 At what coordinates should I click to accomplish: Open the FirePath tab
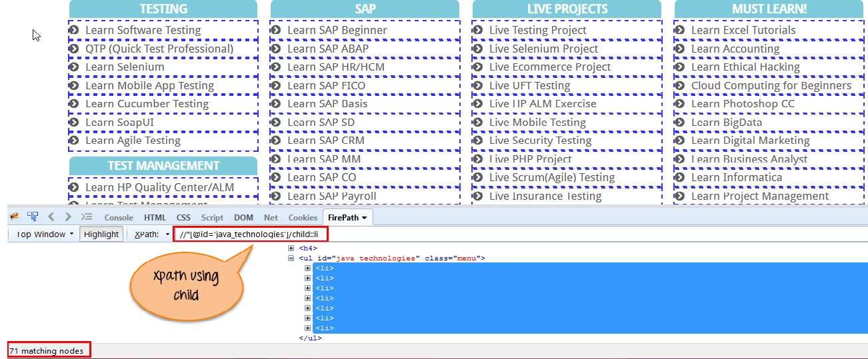point(347,218)
